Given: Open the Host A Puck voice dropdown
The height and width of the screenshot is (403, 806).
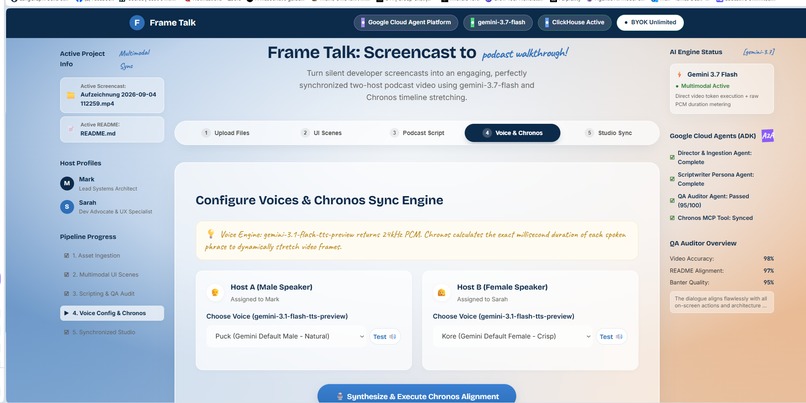Looking at the screenshot, I should coord(286,337).
